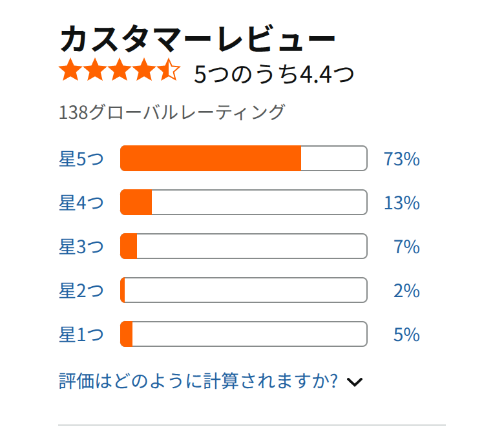504x427 pixels.
Task: Click the 5% percentage link
Action: coord(406,335)
